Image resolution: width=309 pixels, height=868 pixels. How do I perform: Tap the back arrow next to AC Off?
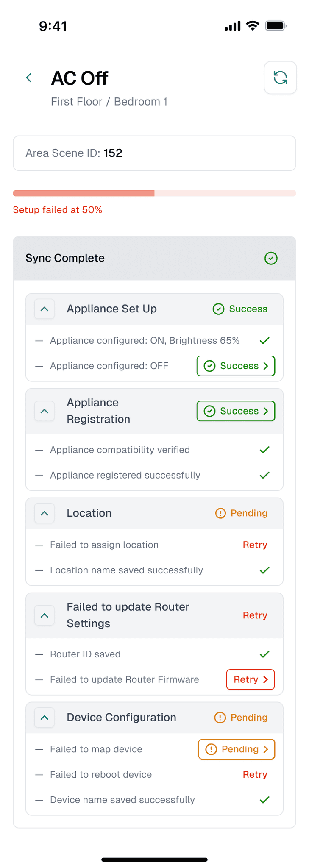coord(29,78)
